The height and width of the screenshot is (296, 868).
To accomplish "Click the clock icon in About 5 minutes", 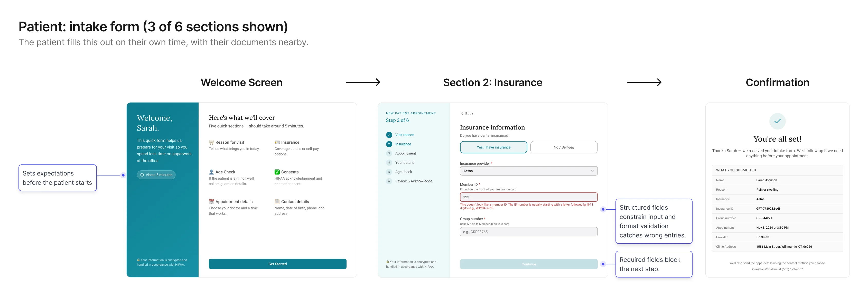I will coord(142,175).
